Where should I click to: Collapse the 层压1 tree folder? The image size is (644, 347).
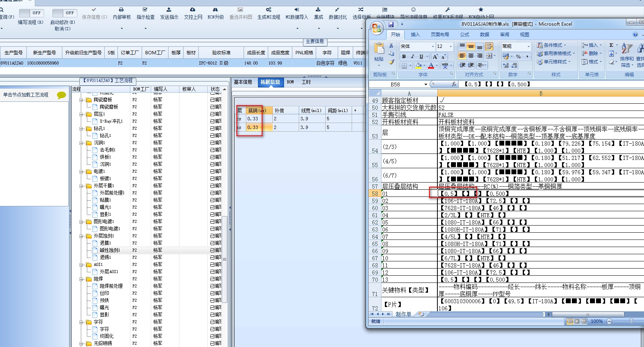81,114
